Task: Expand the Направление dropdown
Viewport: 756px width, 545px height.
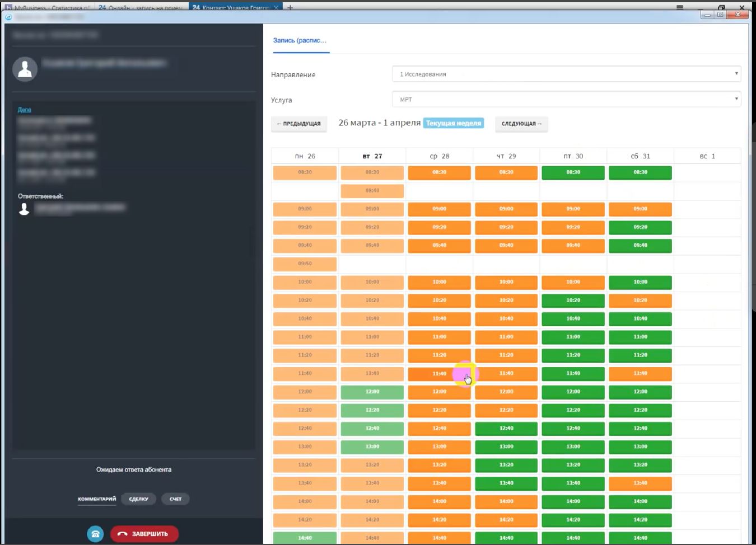Action: point(567,74)
